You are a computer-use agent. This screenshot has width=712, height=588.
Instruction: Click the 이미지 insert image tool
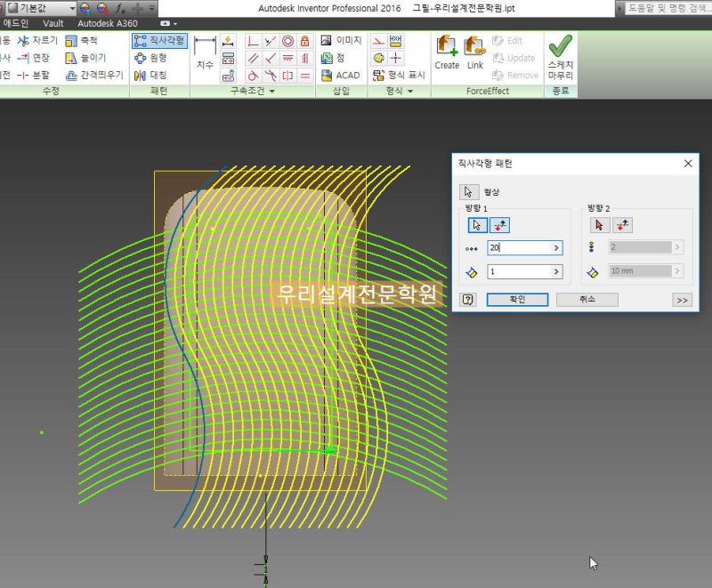[x=341, y=41]
